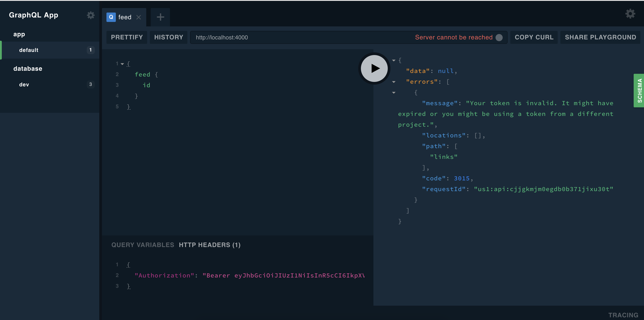Click PRETTIFY to format the query
This screenshot has height=320, width=644.
pos(127,37)
